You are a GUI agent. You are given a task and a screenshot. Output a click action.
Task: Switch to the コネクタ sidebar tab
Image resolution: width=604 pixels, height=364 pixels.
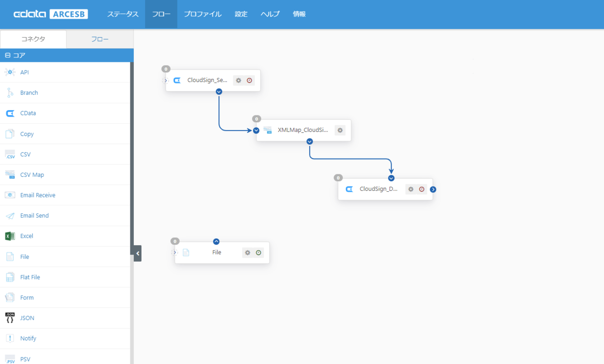point(33,39)
